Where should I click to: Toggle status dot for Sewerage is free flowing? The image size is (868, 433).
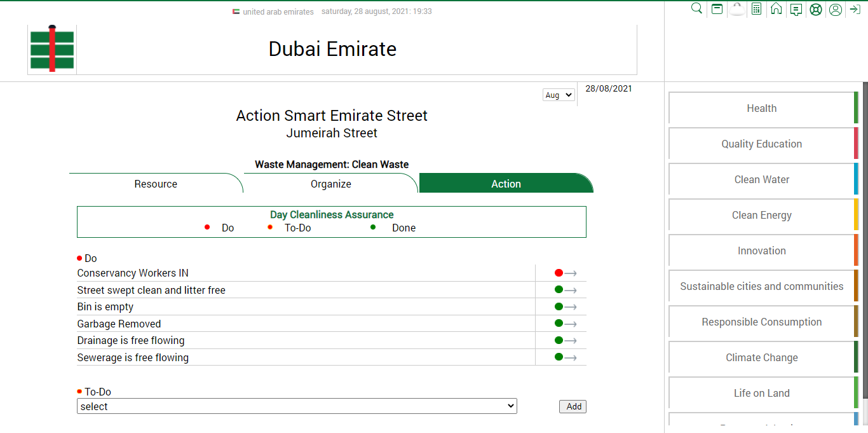[x=559, y=357]
